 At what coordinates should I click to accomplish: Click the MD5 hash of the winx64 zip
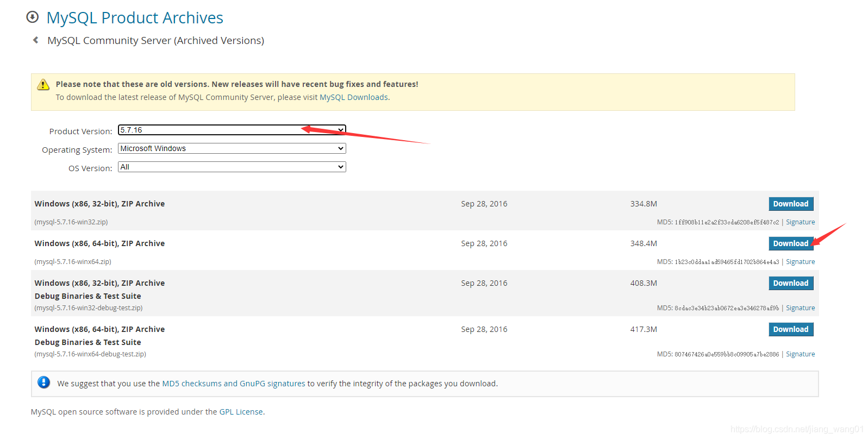click(727, 262)
